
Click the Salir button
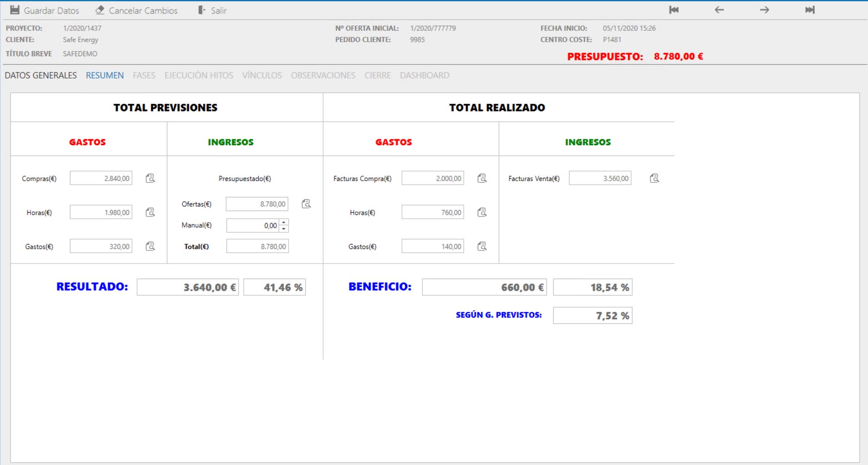click(x=213, y=10)
